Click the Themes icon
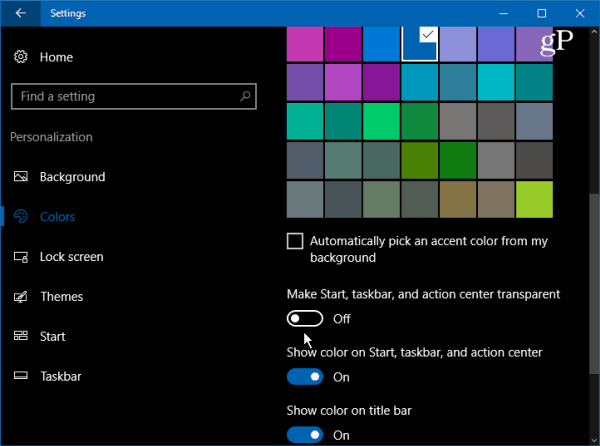Image resolution: width=600 pixels, height=446 pixels. [x=21, y=296]
